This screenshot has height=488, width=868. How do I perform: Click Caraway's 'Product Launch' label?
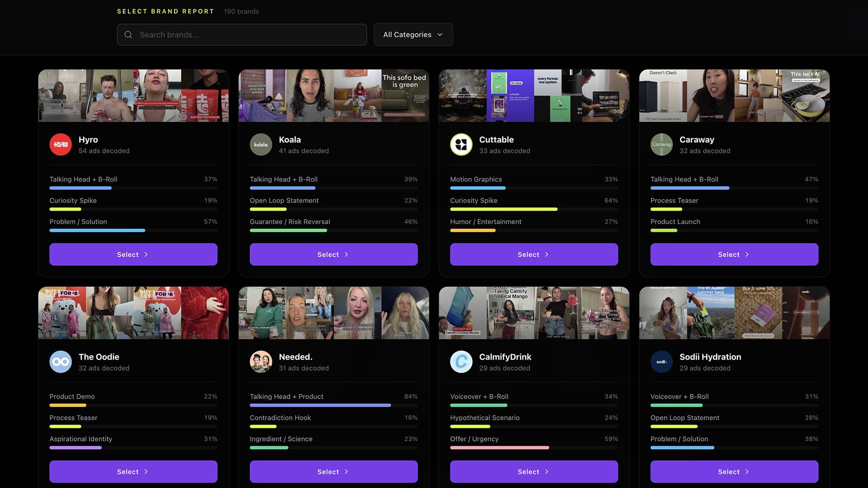pyautogui.click(x=675, y=222)
